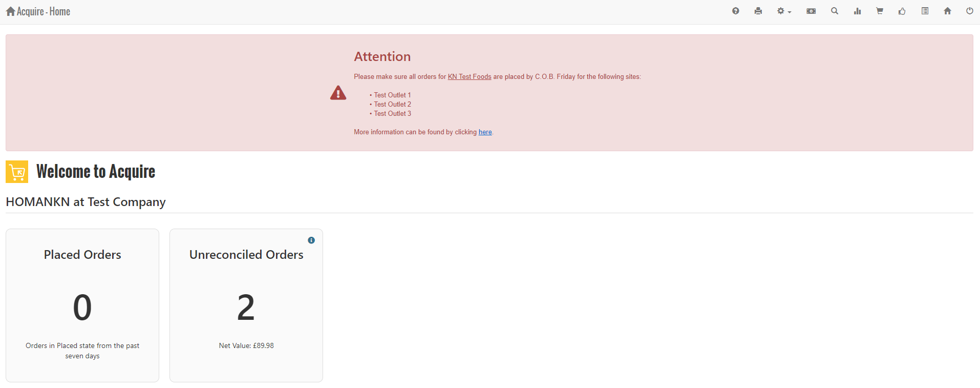
Task: Click the 'Test Outlet 1' list item
Action: 392,95
